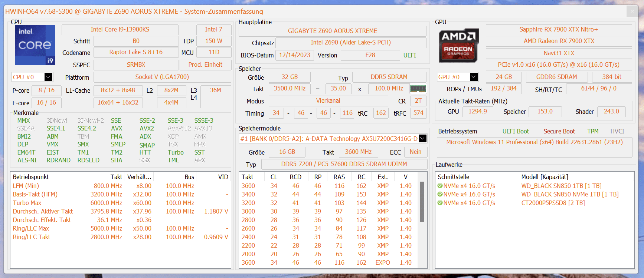644x278 pixels.
Task: Click Socket V (LGA1700) platform field
Action: pyautogui.click(x=162, y=77)
